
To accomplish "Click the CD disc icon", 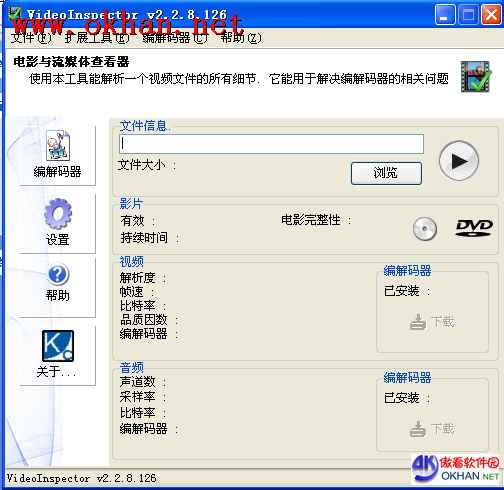I will pos(425,229).
